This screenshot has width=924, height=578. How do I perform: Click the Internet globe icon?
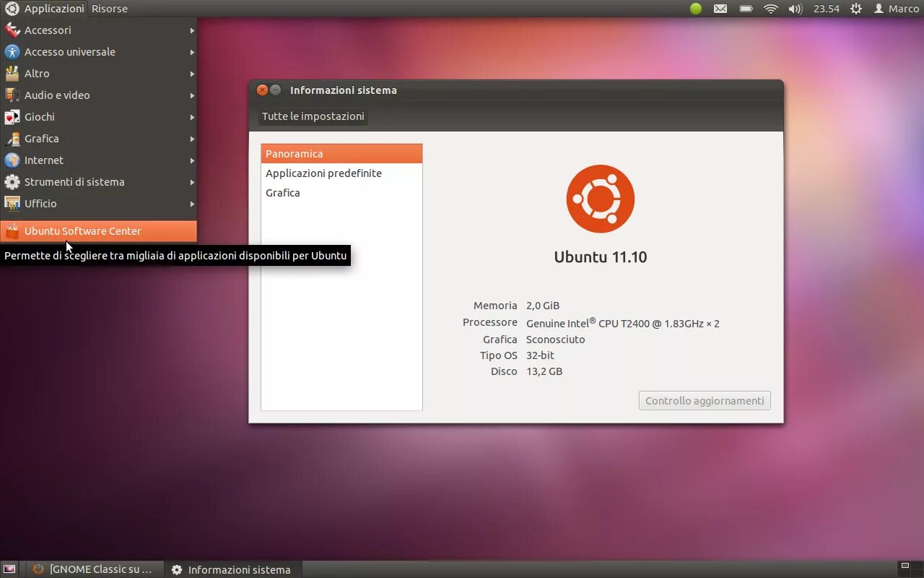[12, 160]
